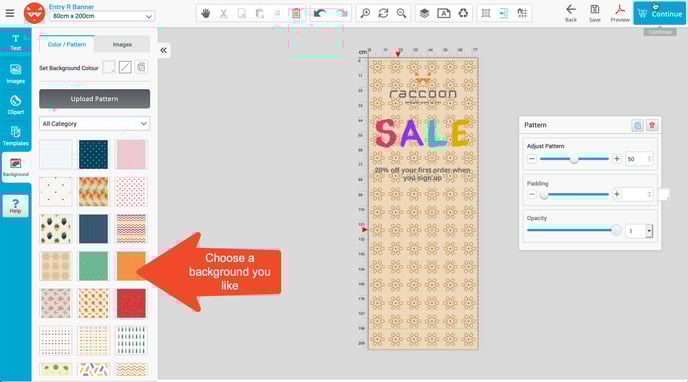Click the Opacity value spinner arrows
This screenshot has height=382, width=688.
tap(649, 231)
